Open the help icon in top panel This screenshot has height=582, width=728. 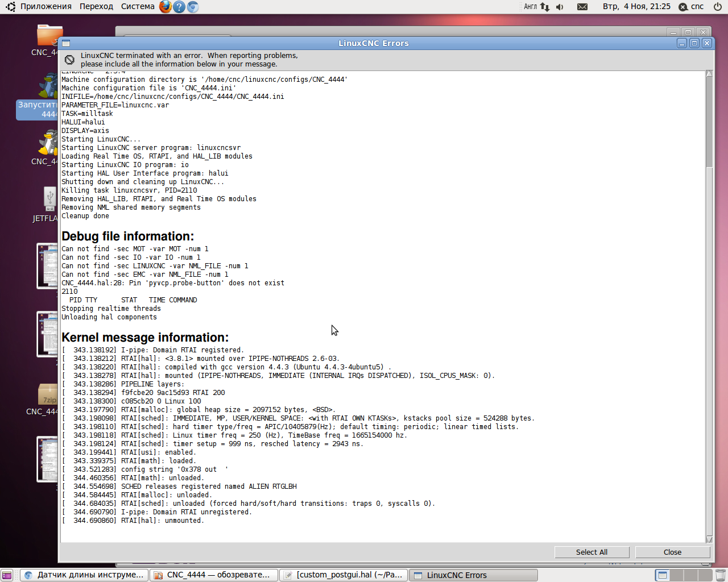click(179, 7)
